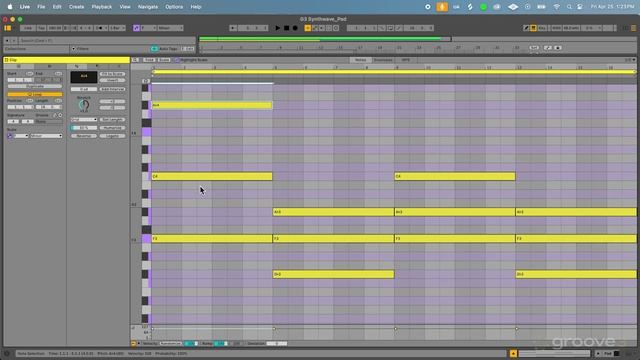Click the Set button beside Start
The height and width of the screenshot is (360, 640).
pyautogui.click(x=29, y=73)
